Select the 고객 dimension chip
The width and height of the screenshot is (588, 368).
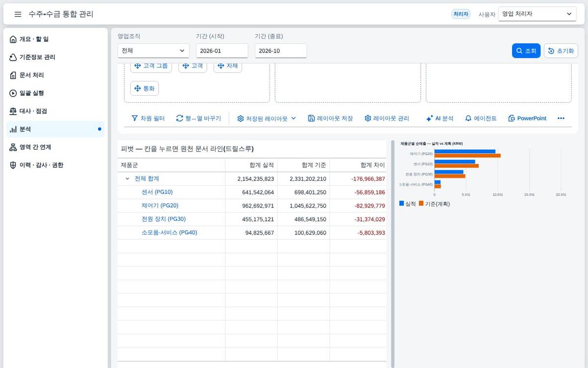pyautogui.click(x=193, y=66)
